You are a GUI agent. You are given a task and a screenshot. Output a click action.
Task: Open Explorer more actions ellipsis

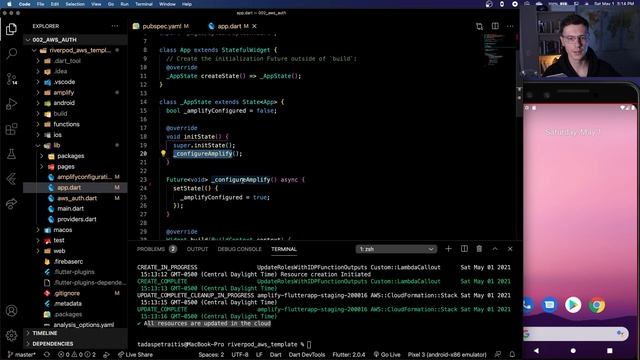[x=115, y=26]
